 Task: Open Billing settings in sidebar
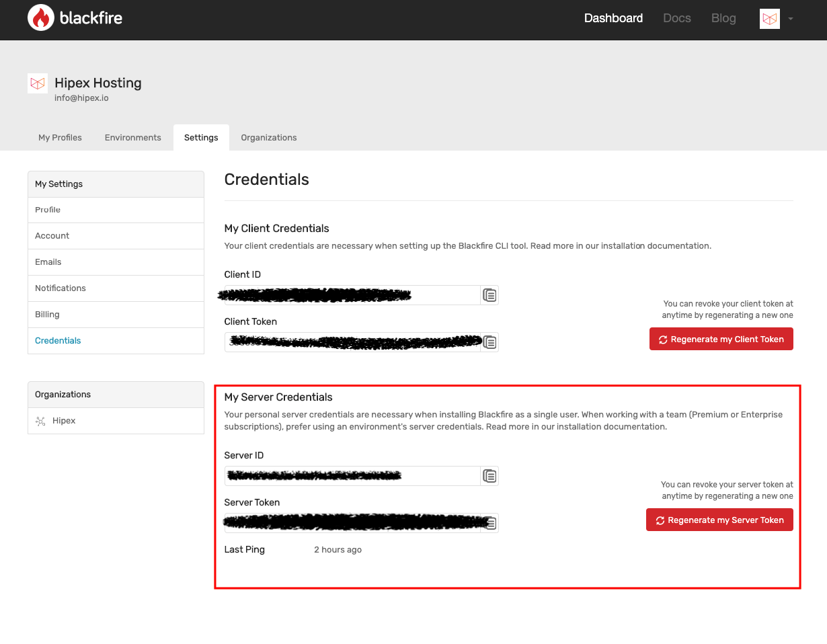(116, 315)
